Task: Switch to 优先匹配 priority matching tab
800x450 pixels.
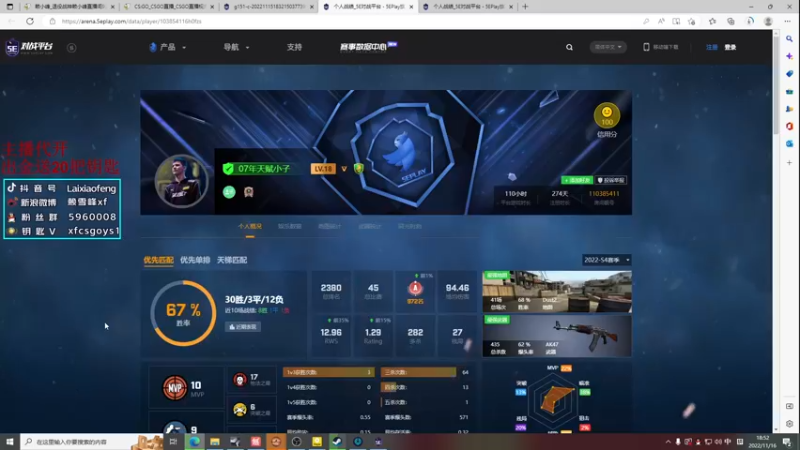Action: 158,260
